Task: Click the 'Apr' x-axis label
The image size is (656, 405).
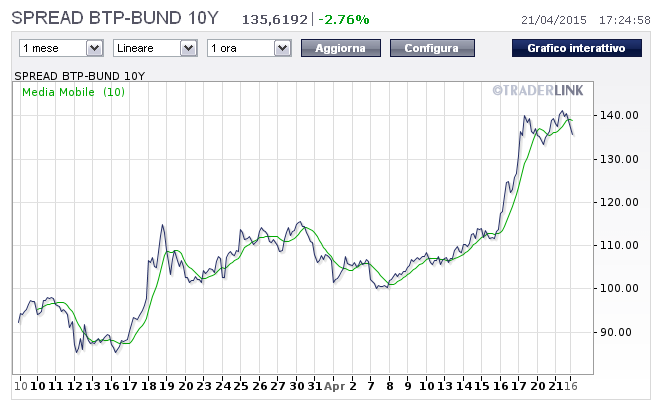Action: click(334, 386)
